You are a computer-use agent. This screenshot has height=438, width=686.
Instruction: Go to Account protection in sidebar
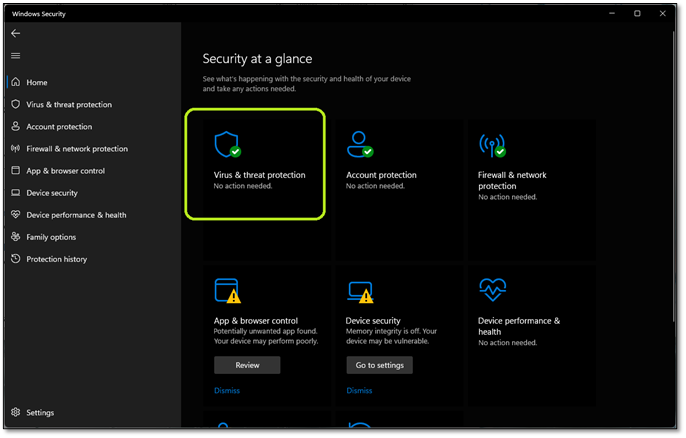59,127
